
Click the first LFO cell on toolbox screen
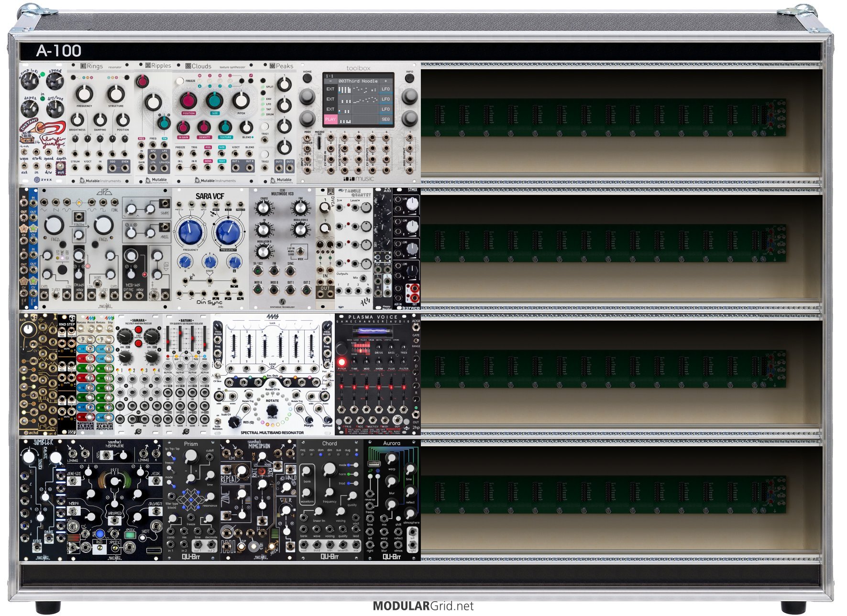tap(385, 89)
